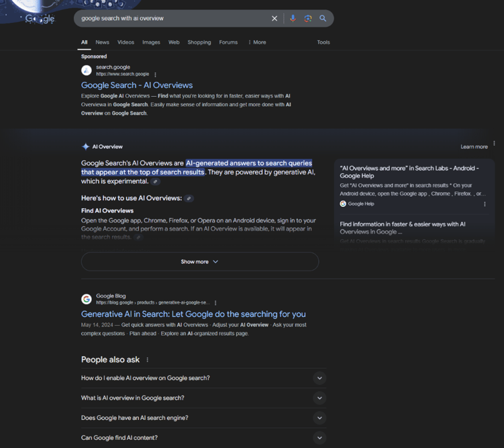Open 'Generative AI in Search' result link
The image size is (504, 448).
coord(193,314)
